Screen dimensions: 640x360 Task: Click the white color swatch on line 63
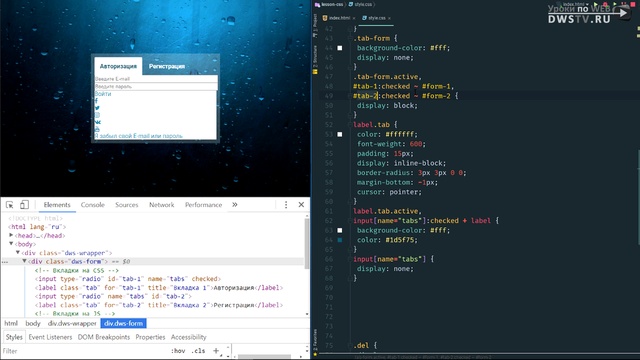[x=340, y=230]
